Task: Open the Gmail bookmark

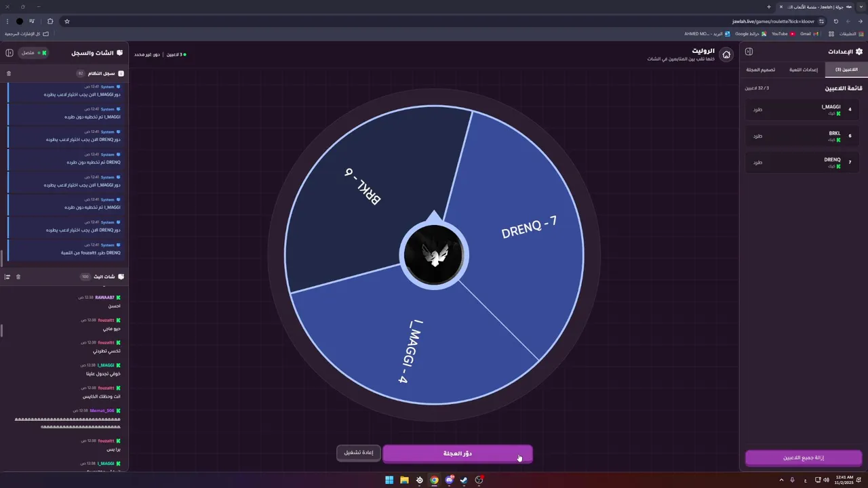Action: 809,33
